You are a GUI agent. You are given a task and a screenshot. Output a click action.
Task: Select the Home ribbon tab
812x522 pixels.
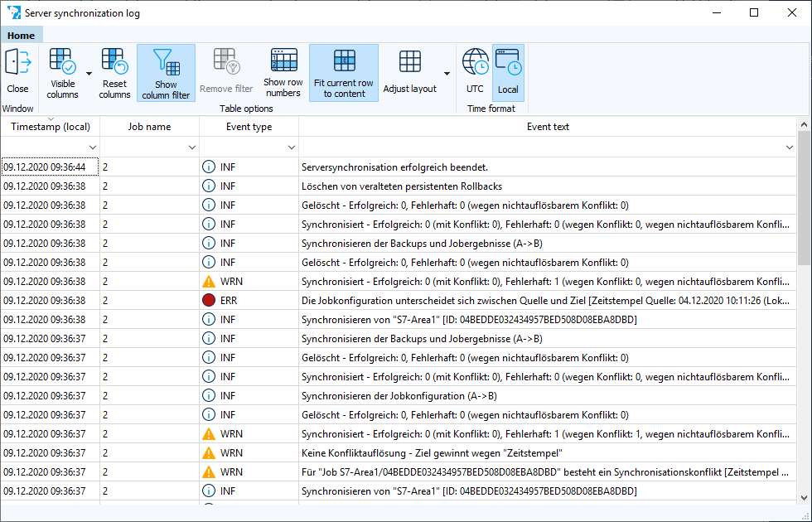22,36
